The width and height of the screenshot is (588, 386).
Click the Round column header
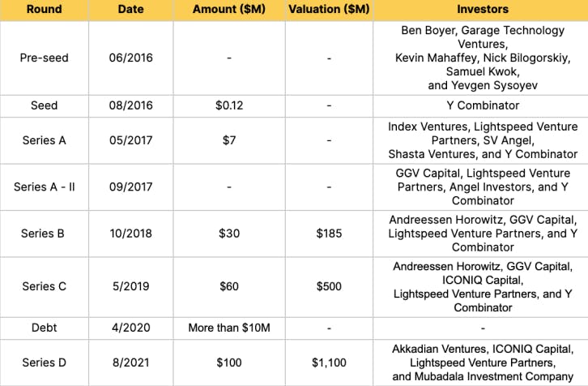[44, 10]
